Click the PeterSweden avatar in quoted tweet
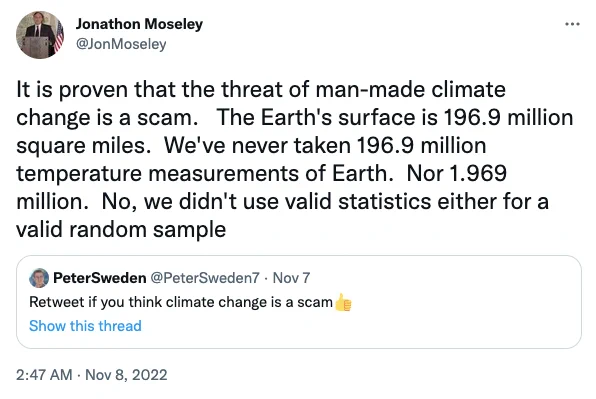The height and width of the screenshot is (399, 596). click(x=39, y=278)
